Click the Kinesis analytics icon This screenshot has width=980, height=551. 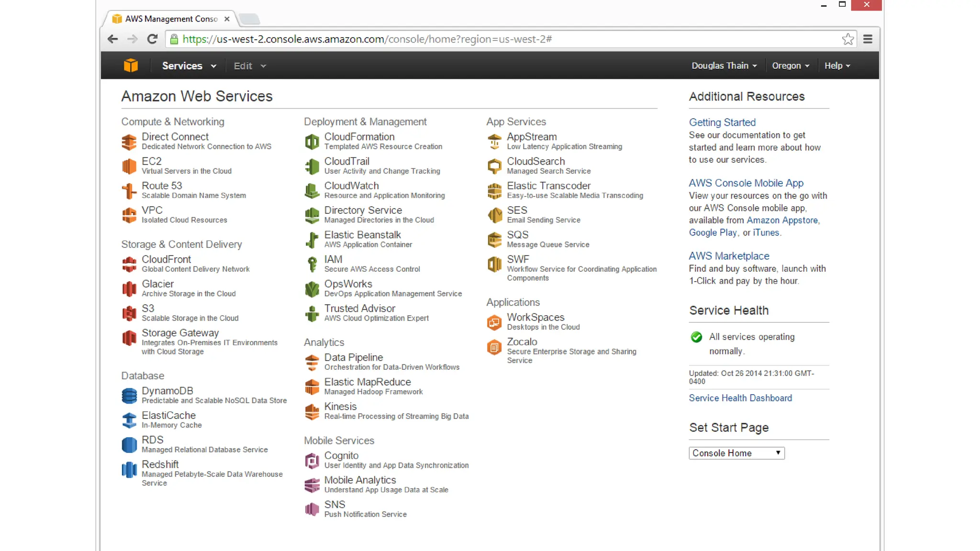click(312, 411)
